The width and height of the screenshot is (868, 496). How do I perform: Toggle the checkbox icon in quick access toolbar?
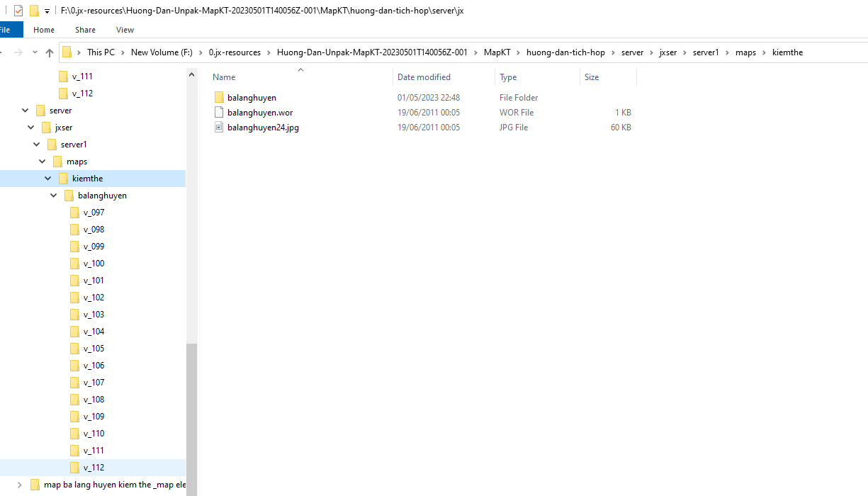(x=18, y=10)
